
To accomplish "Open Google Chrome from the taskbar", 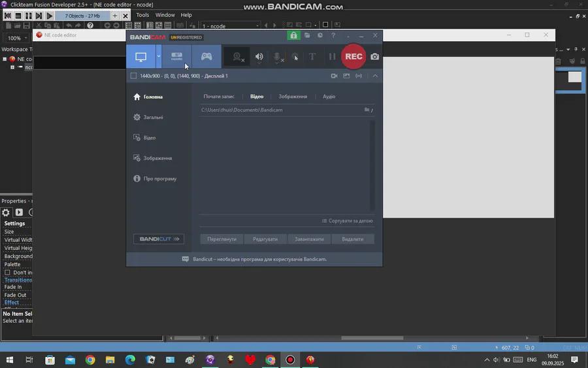I will pos(90,360).
